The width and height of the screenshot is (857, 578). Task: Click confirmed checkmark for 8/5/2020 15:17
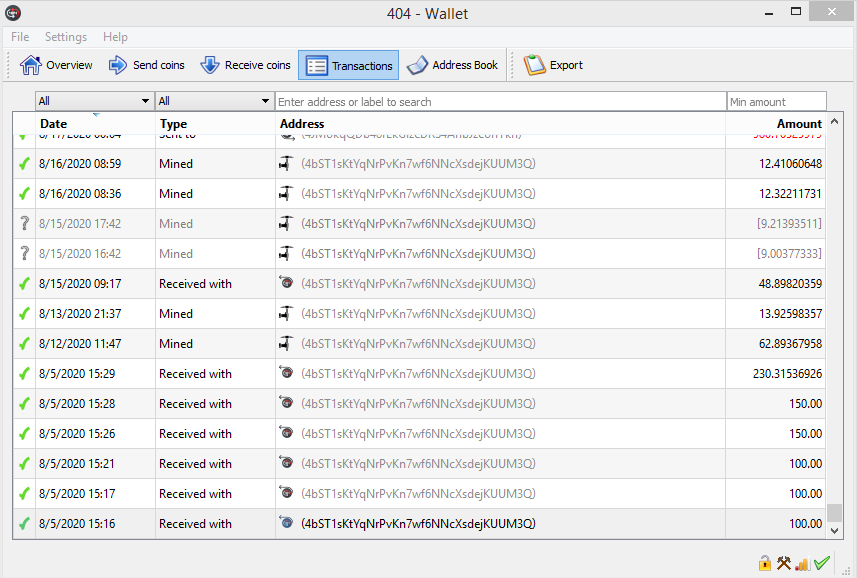(x=24, y=494)
